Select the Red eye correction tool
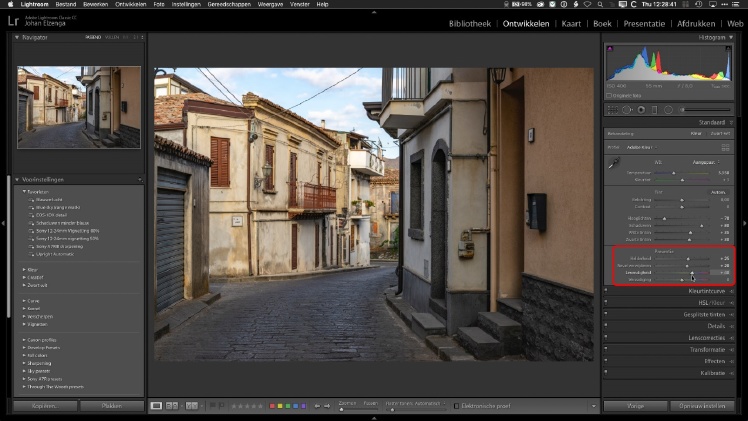 [x=641, y=110]
